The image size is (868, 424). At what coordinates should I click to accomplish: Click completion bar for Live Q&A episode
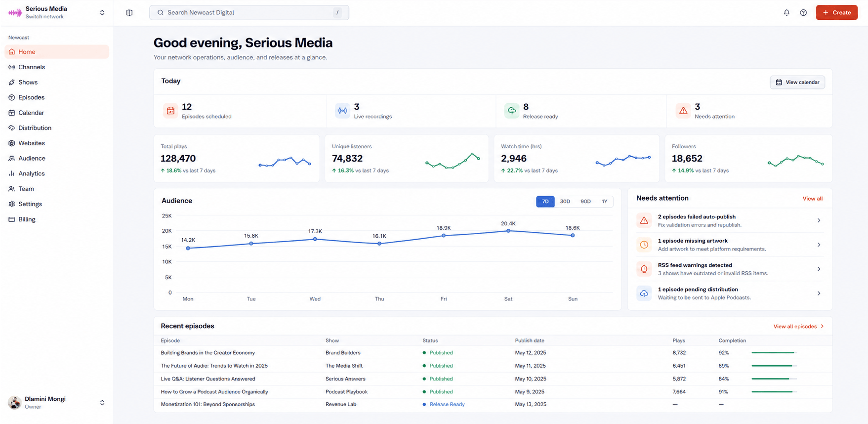point(774,379)
